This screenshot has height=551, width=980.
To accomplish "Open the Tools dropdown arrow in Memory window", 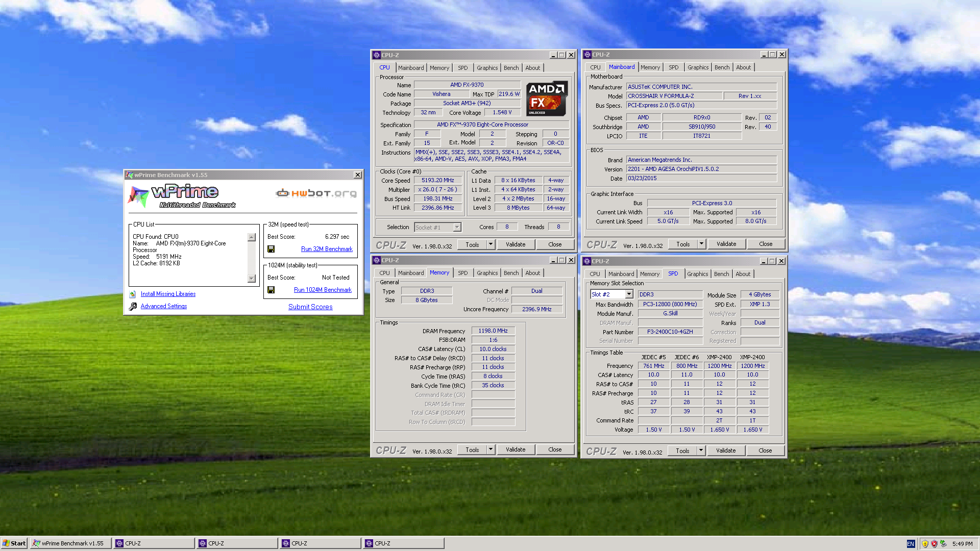I will click(x=491, y=449).
